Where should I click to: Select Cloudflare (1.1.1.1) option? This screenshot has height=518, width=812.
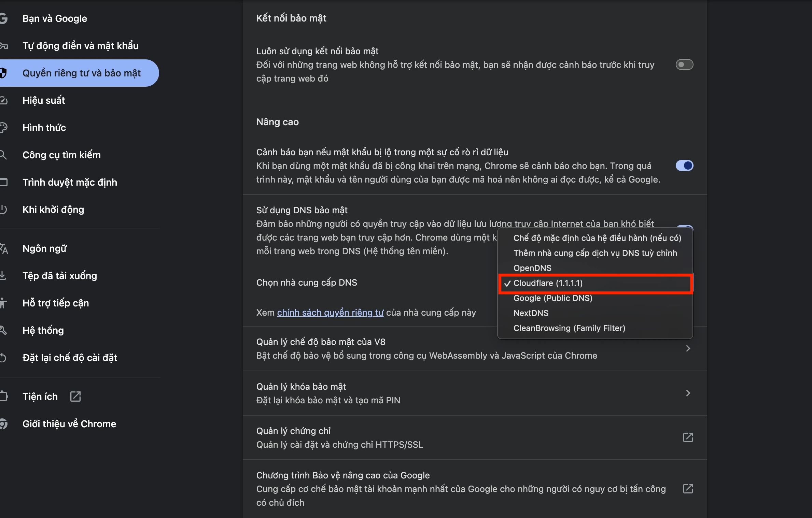coord(595,283)
